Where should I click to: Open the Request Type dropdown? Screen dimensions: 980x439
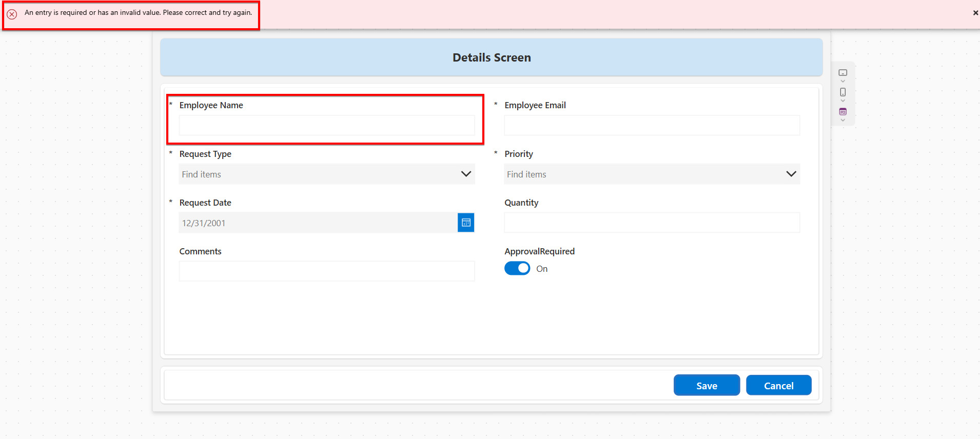coord(326,174)
